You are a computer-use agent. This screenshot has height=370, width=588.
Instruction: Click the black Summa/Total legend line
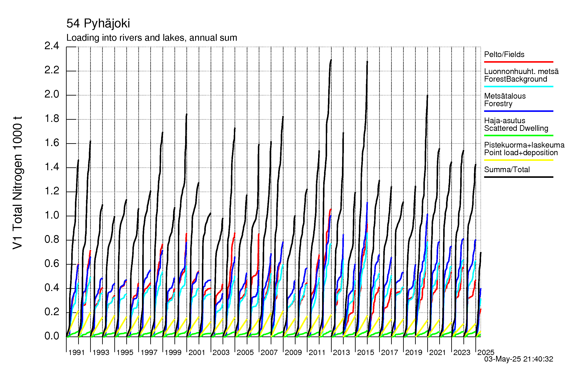coord(519,177)
